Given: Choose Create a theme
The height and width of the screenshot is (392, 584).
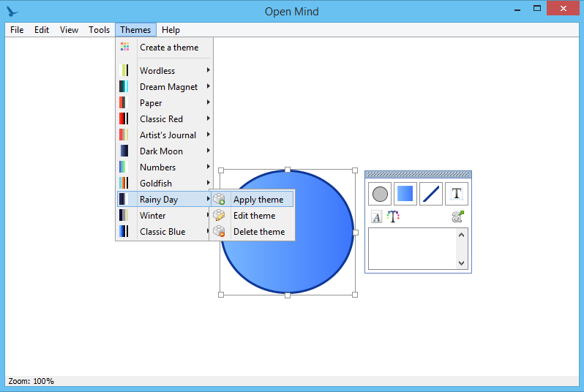Looking at the screenshot, I should [x=164, y=48].
